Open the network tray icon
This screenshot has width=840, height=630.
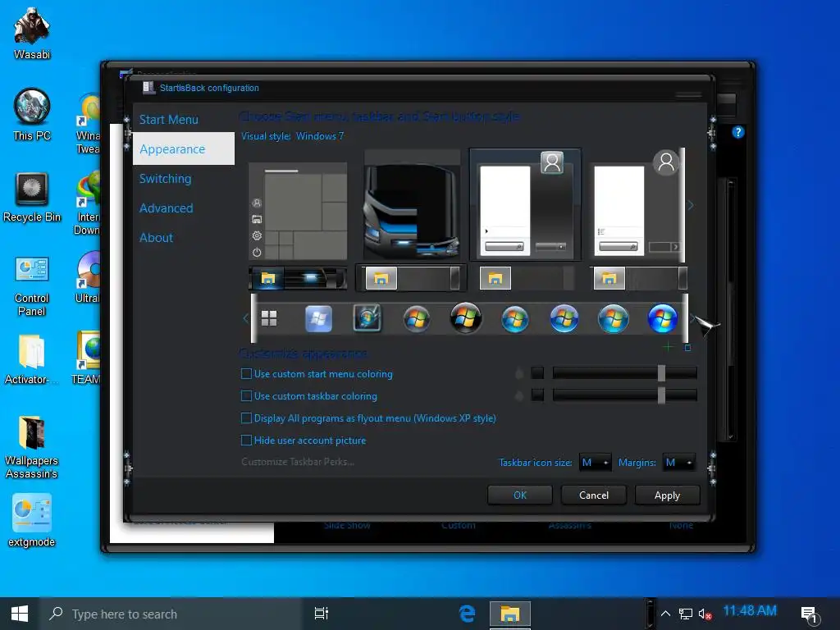(x=685, y=614)
